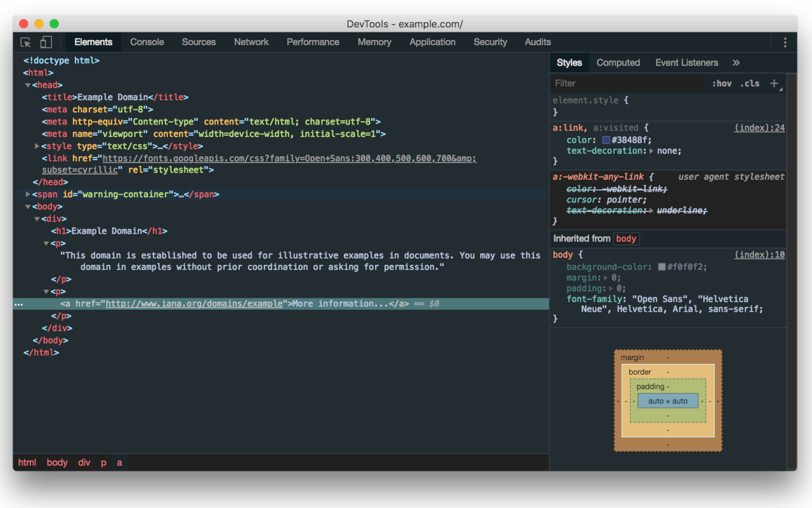This screenshot has height=508, width=812.
Task: Open the Application tab
Action: tap(433, 43)
